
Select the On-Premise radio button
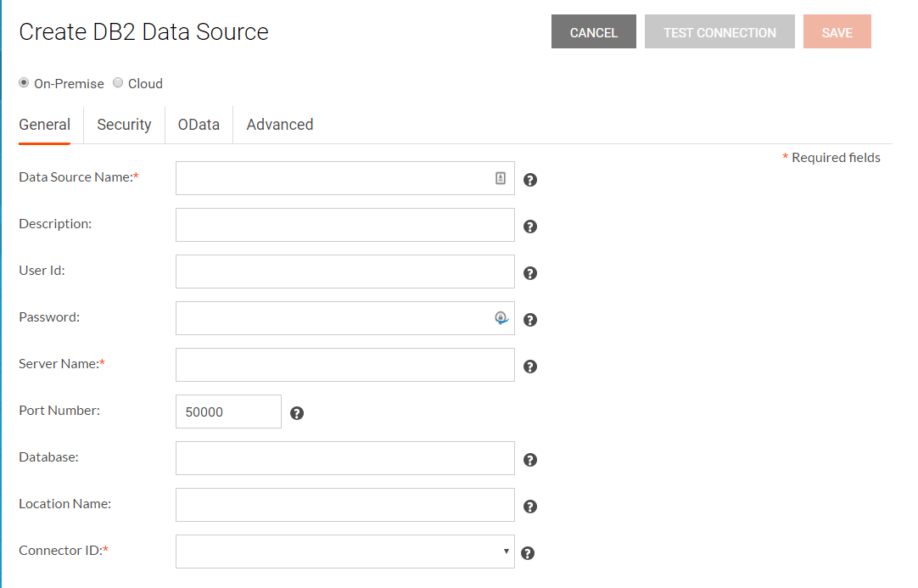[24, 82]
